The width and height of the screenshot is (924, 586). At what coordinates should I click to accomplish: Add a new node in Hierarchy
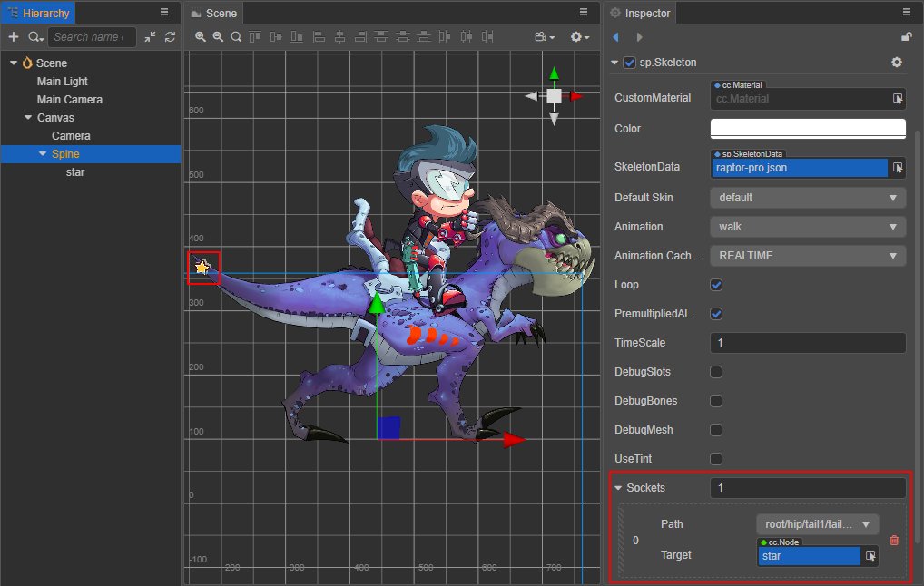(x=14, y=36)
